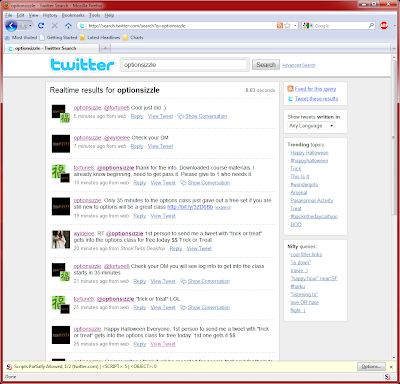400x384 pixels.
Task: Open the Google search engine selector
Action: click(308, 26)
